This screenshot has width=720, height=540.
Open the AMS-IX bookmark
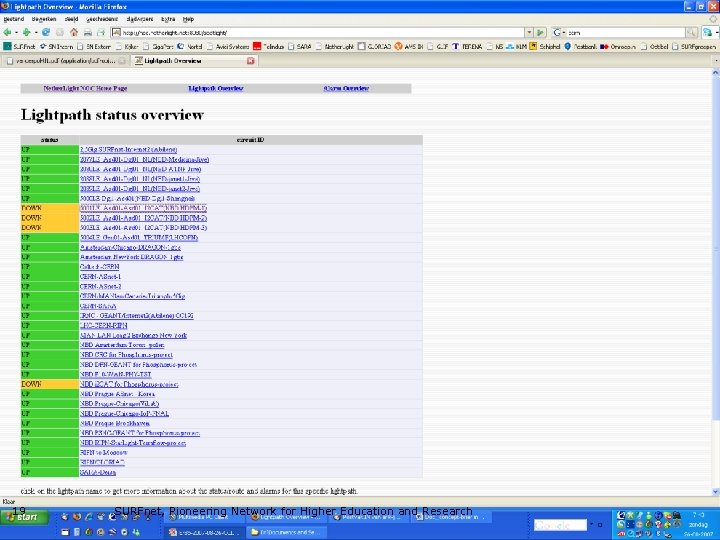(409, 46)
